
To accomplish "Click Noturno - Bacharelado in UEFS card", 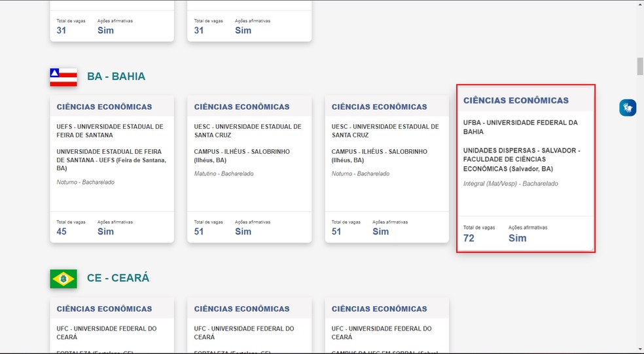I will click(86, 182).
